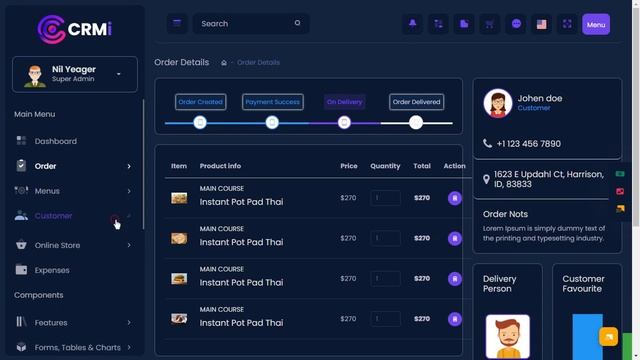
Task: Click the second row purple action icon
Action: 455,238
